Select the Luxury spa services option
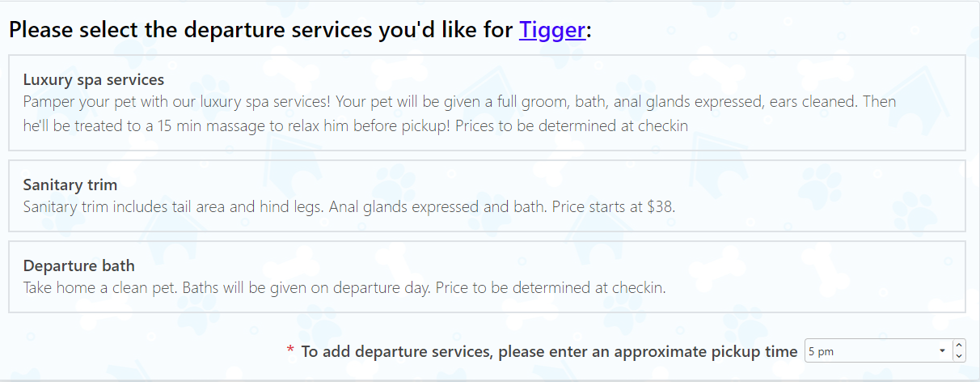Image resolution: width=980 pixels, height=382 pixels. pos(487,103)
